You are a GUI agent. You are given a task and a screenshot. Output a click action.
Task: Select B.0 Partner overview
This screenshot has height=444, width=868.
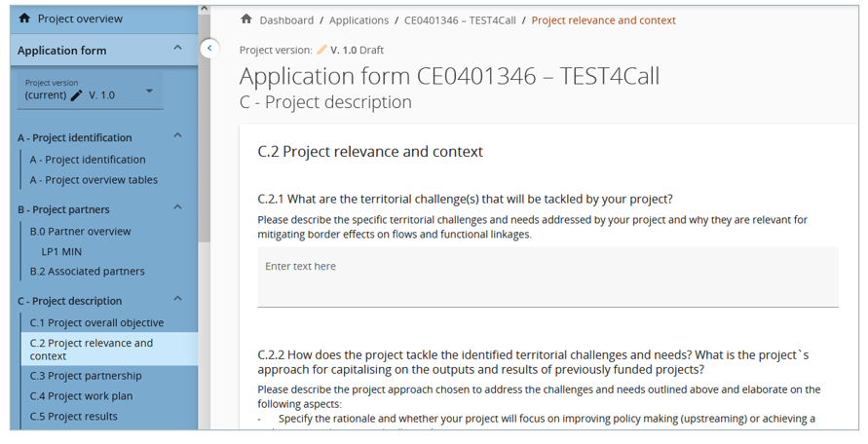point(80,232)
